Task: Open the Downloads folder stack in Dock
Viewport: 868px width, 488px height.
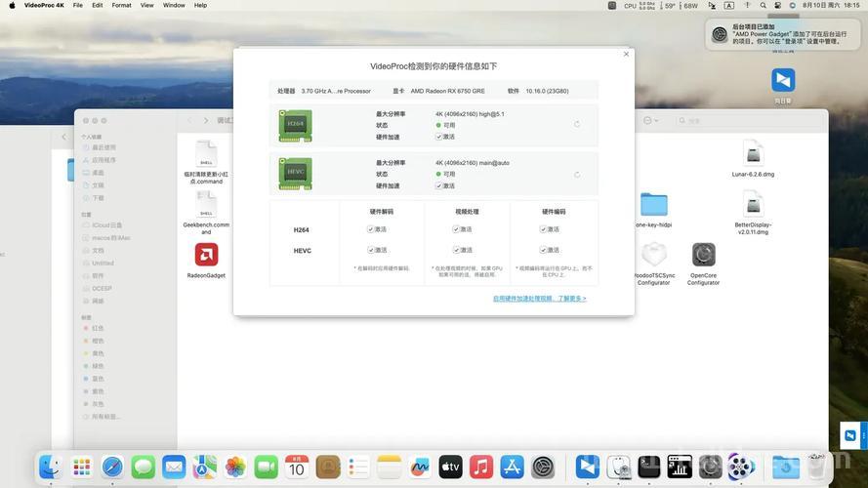Action: coord(786,467)
